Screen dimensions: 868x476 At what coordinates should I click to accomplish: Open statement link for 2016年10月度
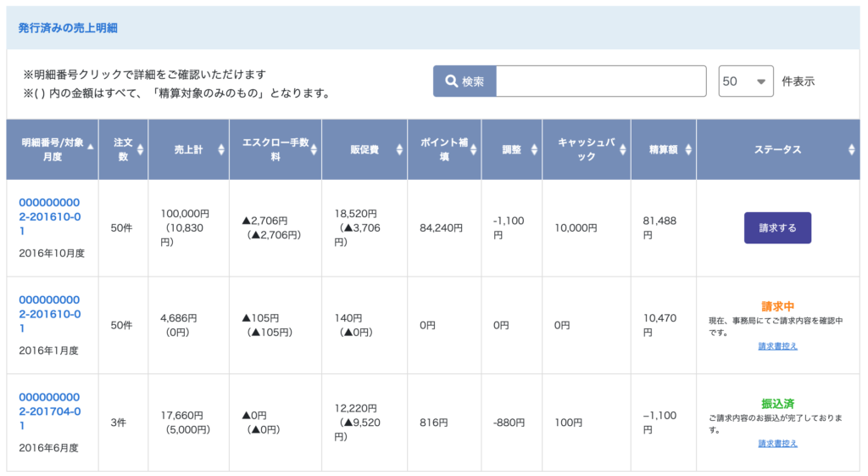pyautogui.click(x=50, y=216)
